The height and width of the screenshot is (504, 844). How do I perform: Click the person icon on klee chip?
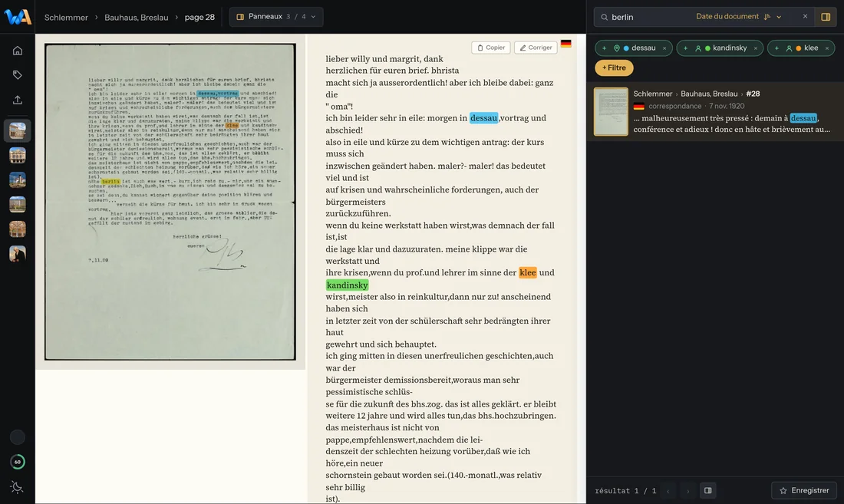pos(789,48)
